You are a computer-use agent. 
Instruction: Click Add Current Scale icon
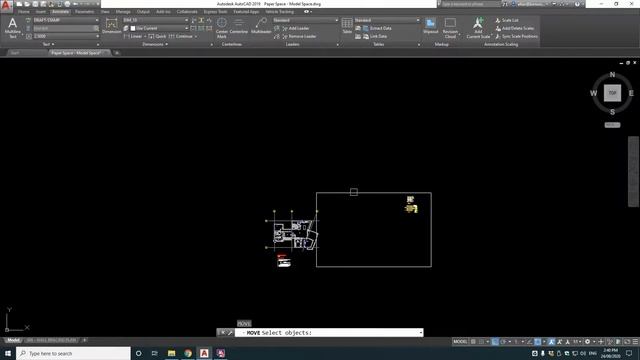pyautogui.click(x=478, y=28)
